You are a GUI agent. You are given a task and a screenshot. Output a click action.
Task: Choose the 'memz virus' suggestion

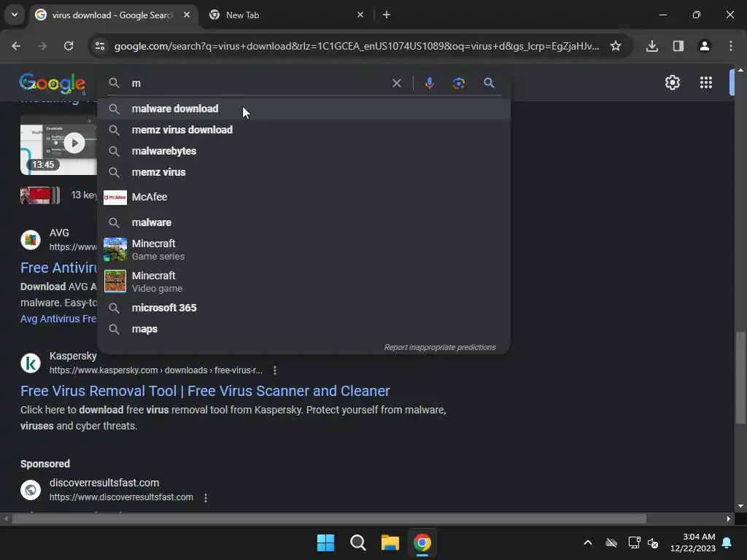point(304,172)
